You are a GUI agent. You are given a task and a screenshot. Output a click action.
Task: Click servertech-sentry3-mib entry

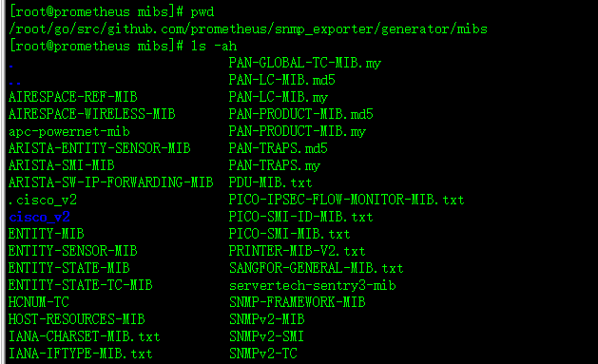pos(313,285)
